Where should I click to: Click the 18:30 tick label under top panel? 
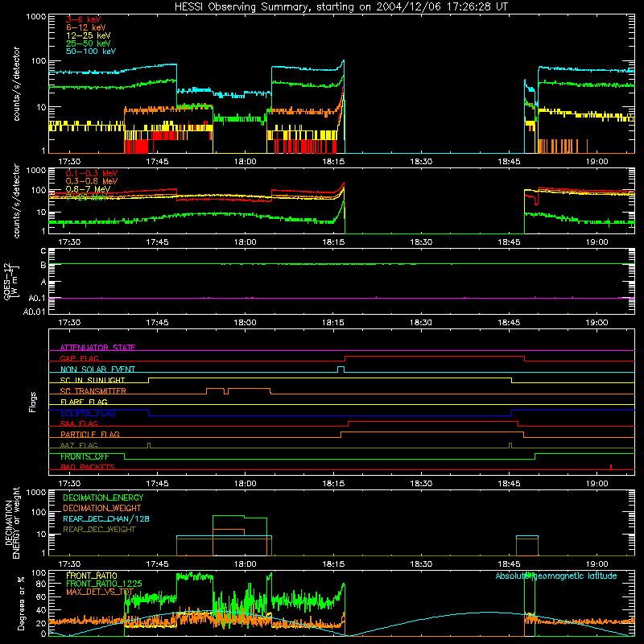[421, 162]
